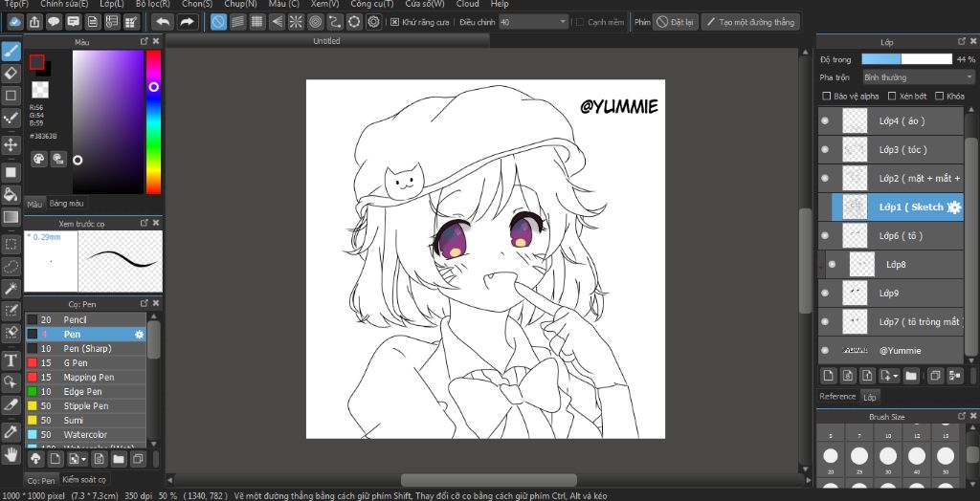The image size is (980, 501).
Task: Click the Untitled document tab
Action: point(327,41)
